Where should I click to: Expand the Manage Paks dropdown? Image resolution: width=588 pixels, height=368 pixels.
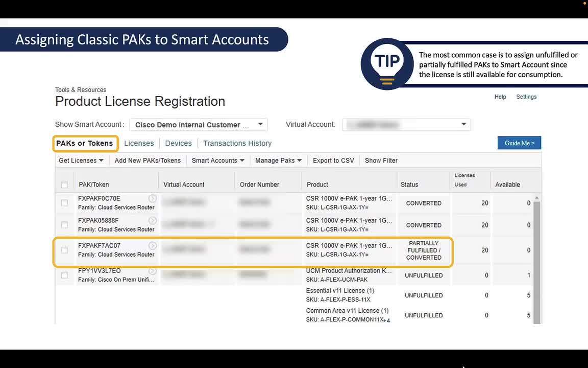(278, 160)
